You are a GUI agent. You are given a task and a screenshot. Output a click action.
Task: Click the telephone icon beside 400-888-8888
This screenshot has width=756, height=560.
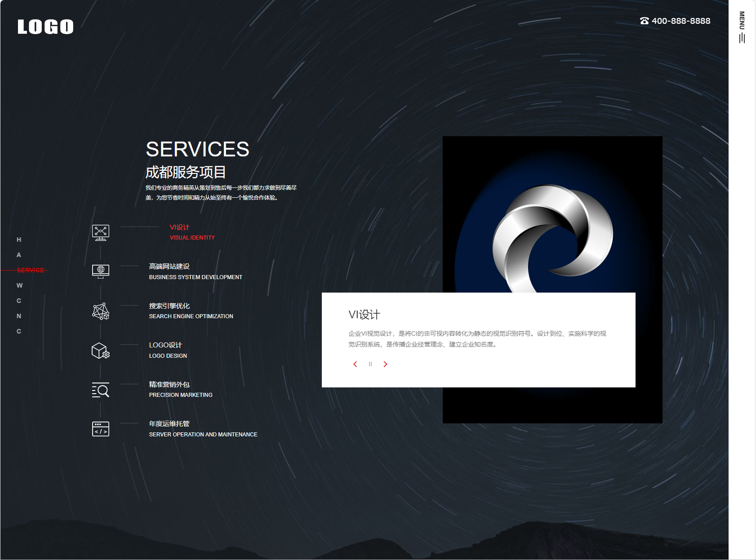(644, 21)
